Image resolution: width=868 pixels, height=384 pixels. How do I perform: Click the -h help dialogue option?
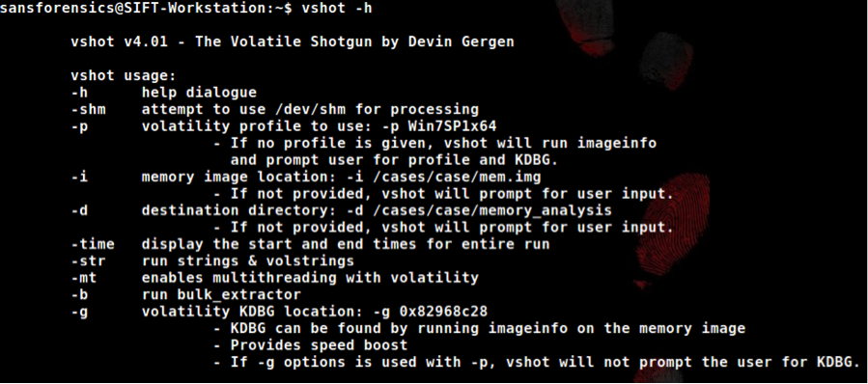point(164,93)
